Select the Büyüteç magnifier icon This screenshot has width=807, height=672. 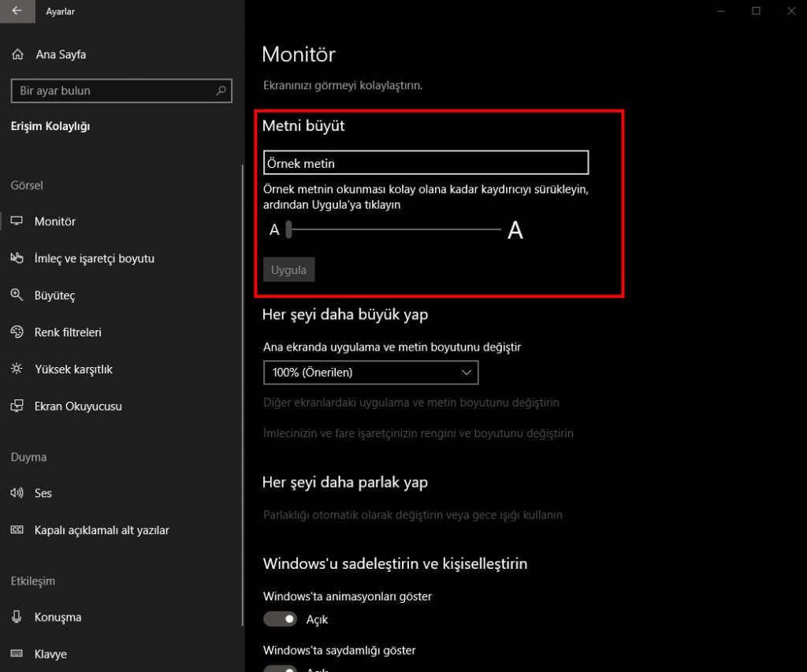tap(17, 295)
